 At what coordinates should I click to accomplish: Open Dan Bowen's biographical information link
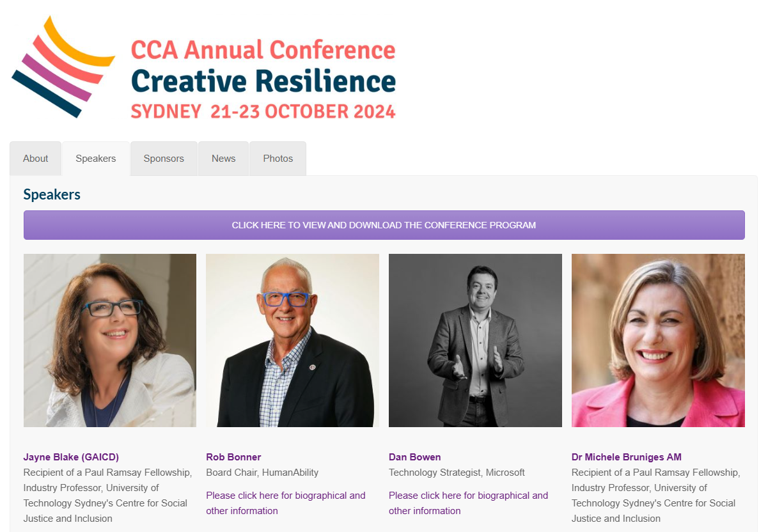click(x=468, y=503)
